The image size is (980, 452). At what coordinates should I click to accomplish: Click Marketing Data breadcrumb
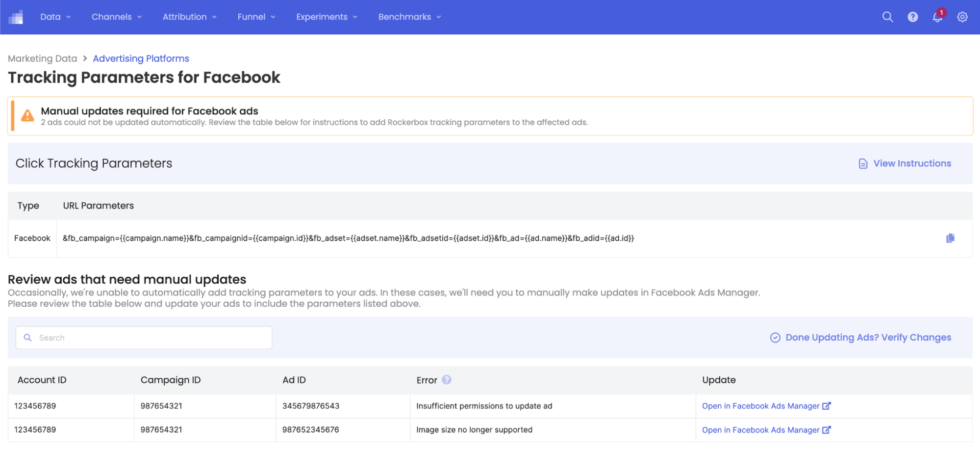pos(42,58)
